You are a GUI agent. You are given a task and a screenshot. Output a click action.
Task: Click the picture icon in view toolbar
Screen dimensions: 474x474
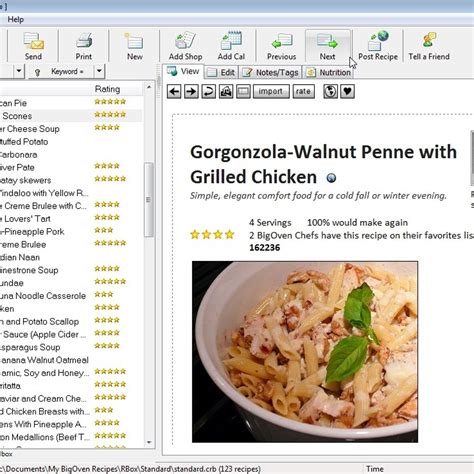point(226,91)
